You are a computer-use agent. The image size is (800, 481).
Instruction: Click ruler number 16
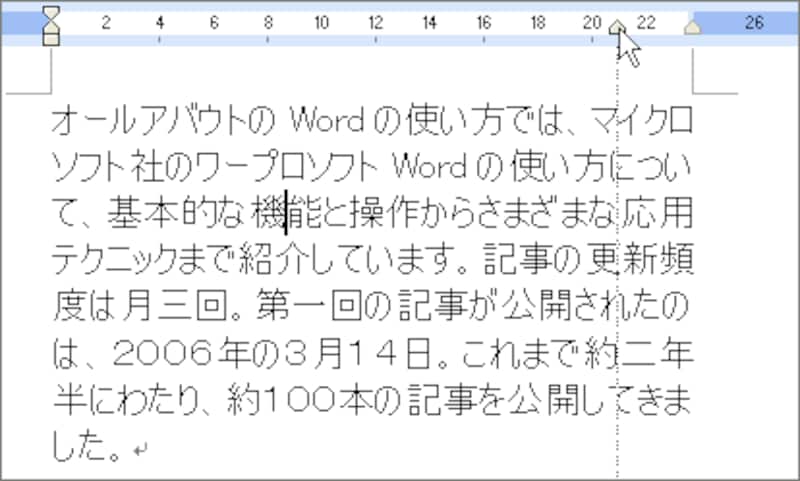pos(484,22)
